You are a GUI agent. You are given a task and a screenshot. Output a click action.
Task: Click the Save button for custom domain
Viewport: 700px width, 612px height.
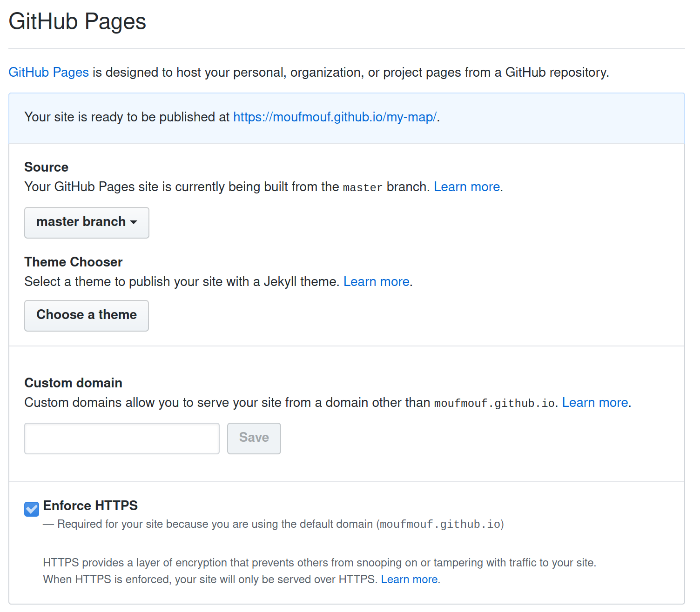[x=254, y=439]
